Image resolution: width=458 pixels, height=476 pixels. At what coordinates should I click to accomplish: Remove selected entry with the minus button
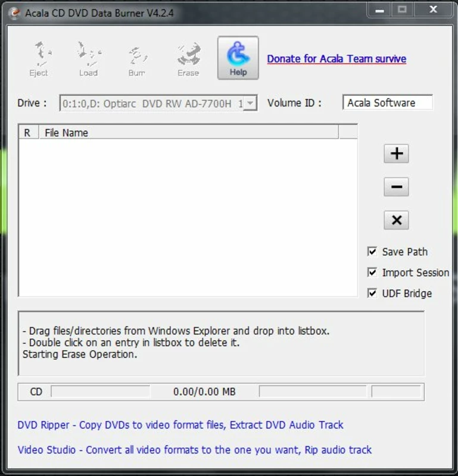396,187
